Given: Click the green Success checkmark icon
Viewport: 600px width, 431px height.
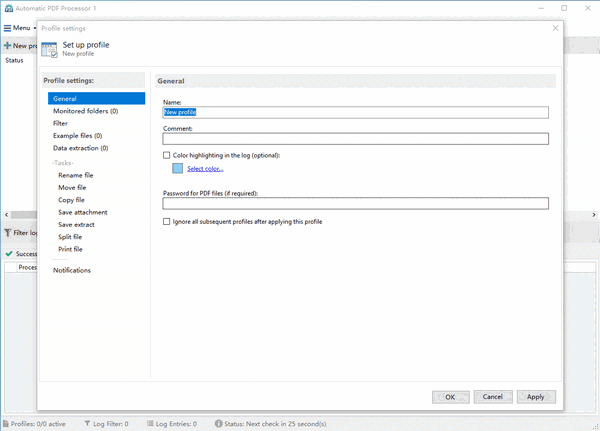Looking at the screenshot, I should (9, 253).
